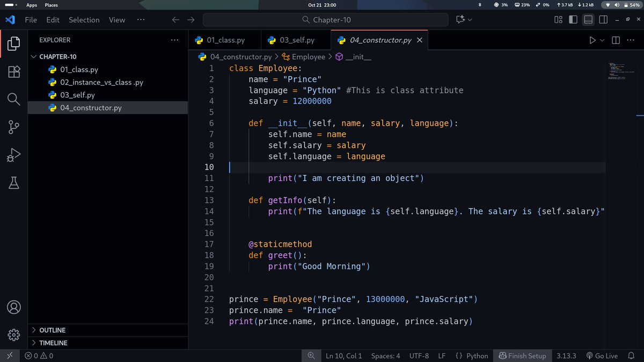Change Spaces: 4 indentation setting
644x362 pixels.
(386, 356)
